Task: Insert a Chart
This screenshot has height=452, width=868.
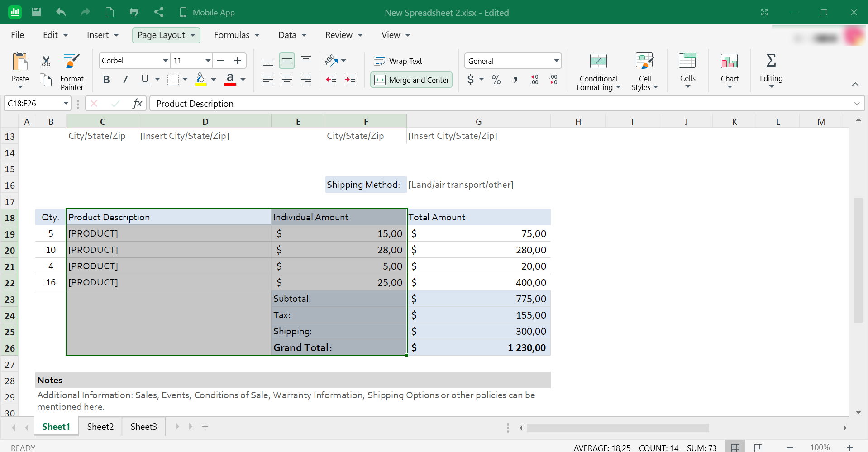Action: 730,71
